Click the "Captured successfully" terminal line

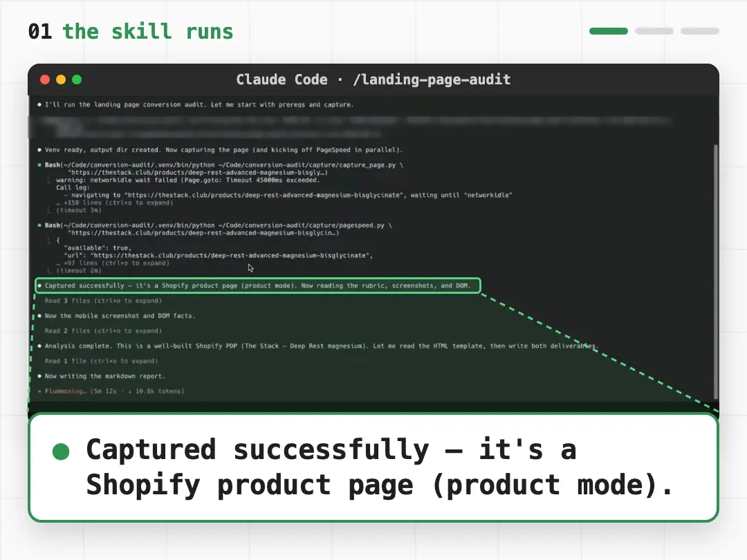258,286
